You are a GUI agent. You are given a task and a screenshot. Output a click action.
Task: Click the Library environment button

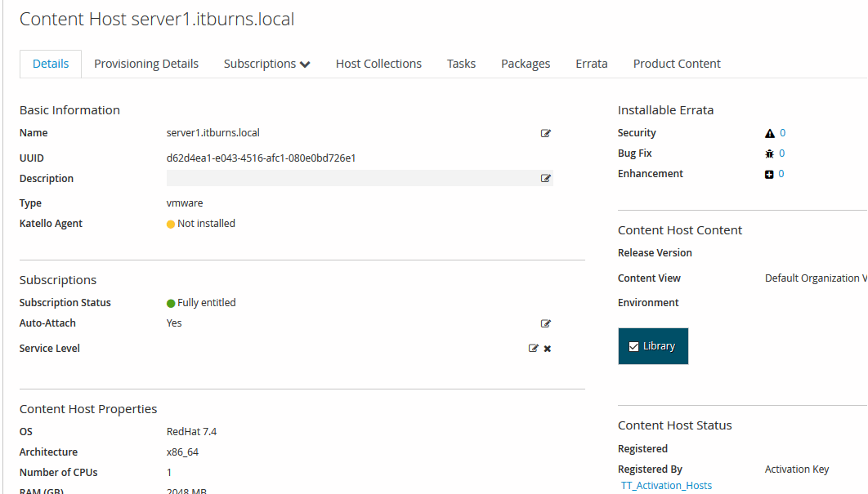652,345
